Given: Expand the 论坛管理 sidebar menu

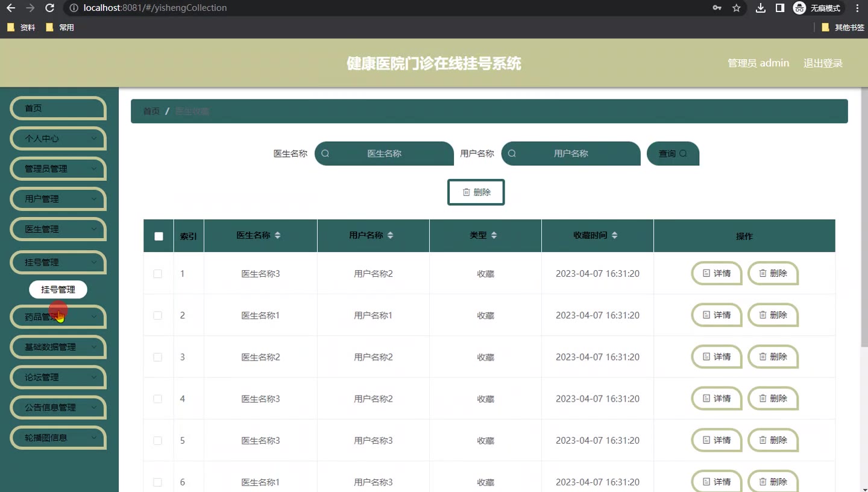Looking at the screenshot, I should (58, 377).
